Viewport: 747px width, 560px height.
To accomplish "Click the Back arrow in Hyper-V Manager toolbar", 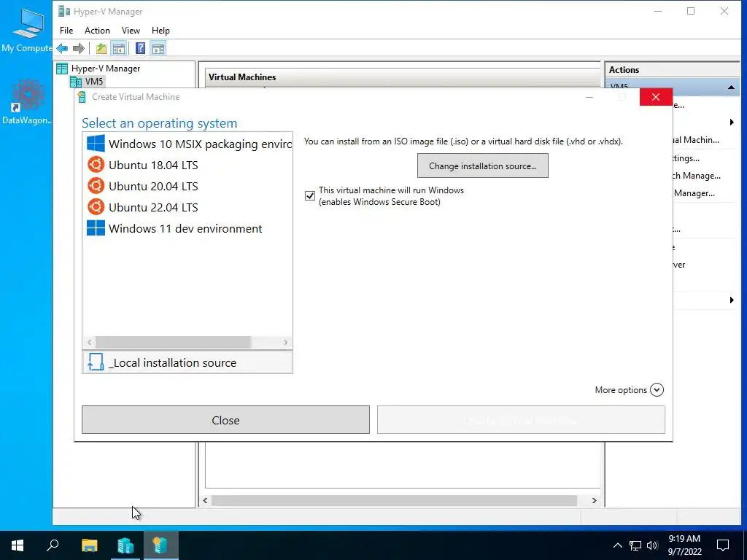I will tap(62, 48).
